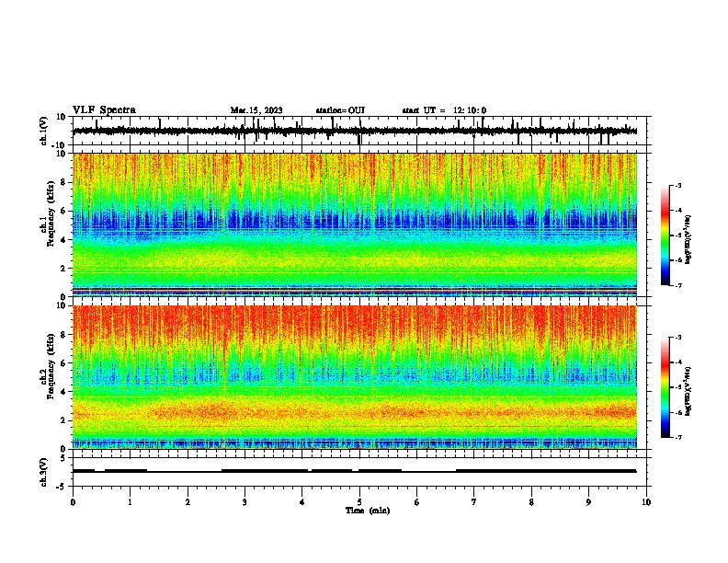The width and height of the screenshot is (728, 563).
Task: Click time axis tick label "4"
Action: point(302,502)
